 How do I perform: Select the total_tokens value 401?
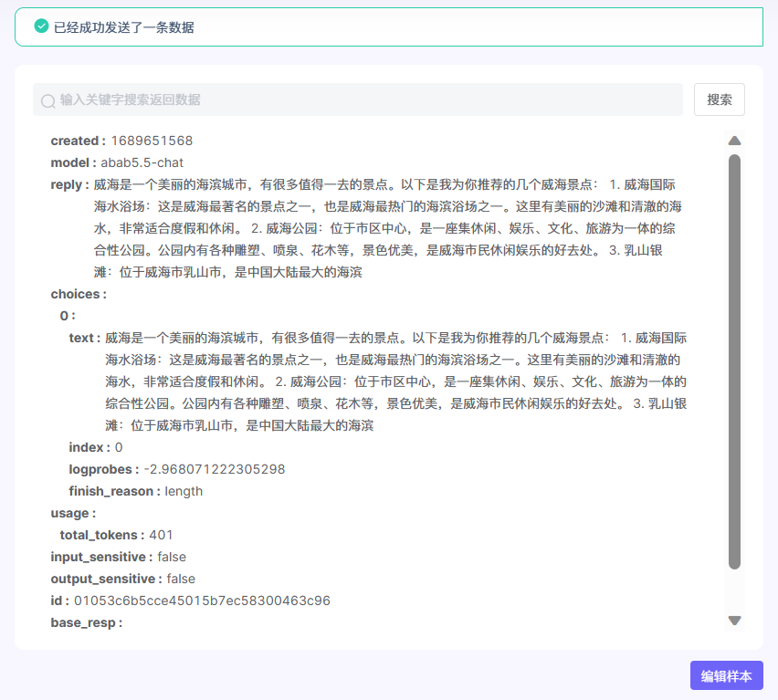pyautogui.click(x=161, y=535)
